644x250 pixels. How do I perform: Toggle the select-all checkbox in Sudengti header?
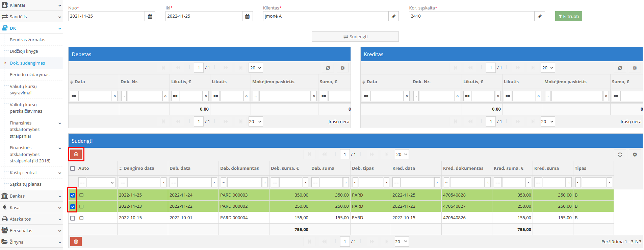[x=73, y=168]
